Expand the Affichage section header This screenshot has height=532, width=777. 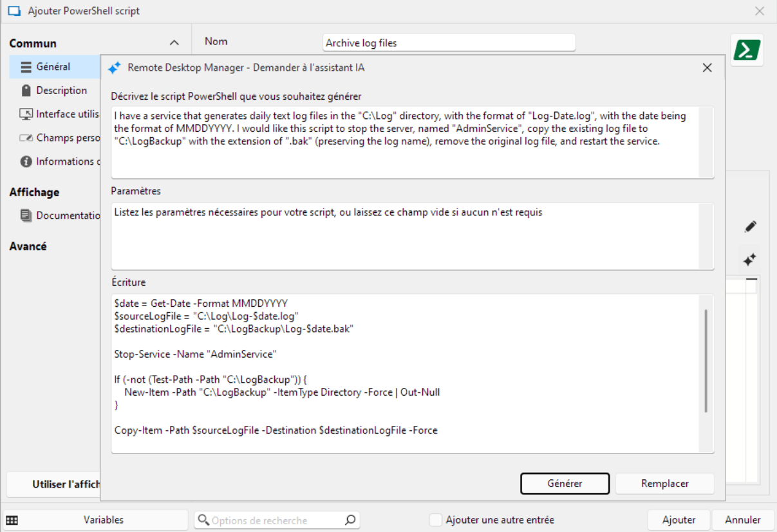34,192
